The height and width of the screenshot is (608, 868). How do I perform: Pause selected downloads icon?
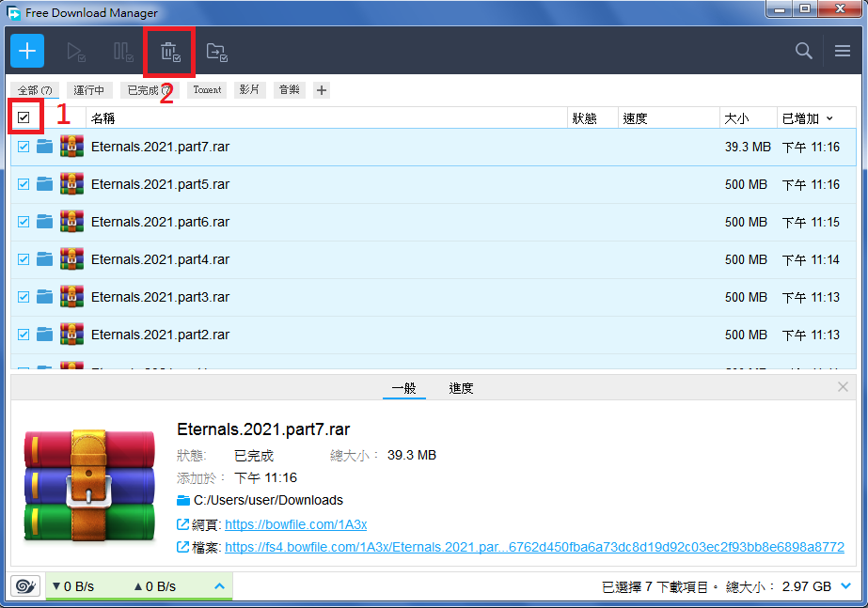coord(123,52)
